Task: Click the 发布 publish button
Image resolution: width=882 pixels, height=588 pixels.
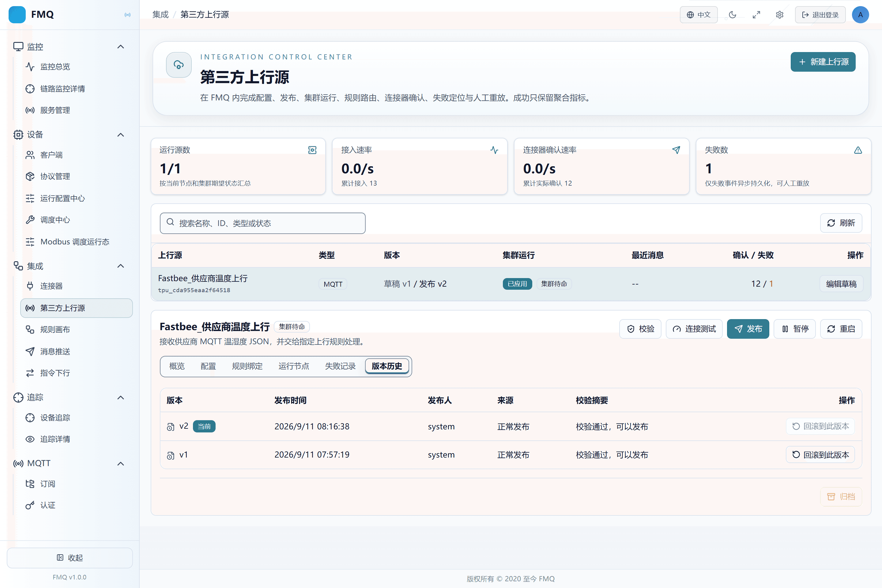Action: 748,329
